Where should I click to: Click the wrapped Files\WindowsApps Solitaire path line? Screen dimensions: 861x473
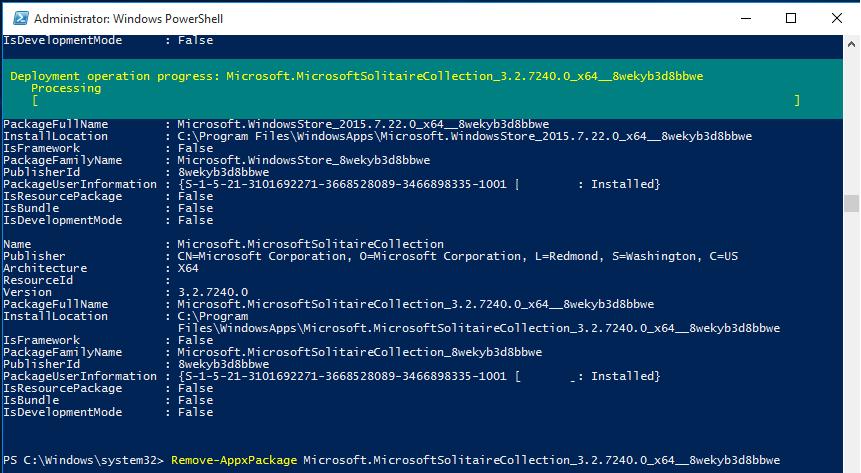(478, 329)
